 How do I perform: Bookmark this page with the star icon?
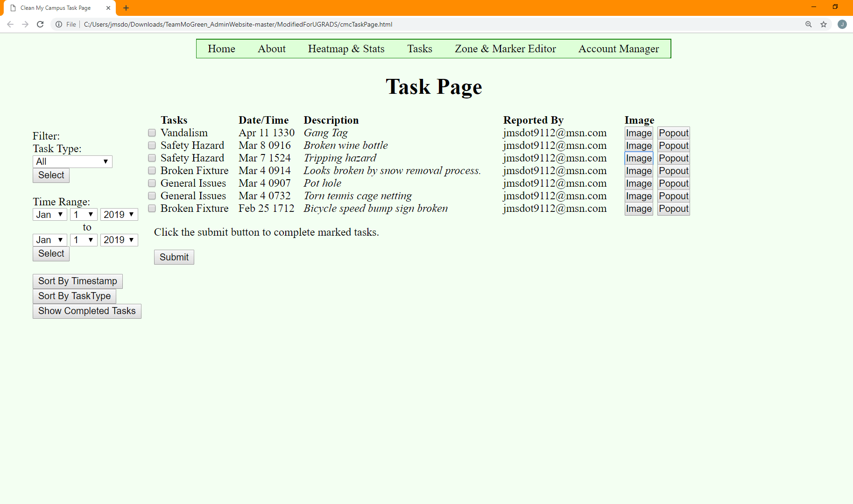click(824, 24)
